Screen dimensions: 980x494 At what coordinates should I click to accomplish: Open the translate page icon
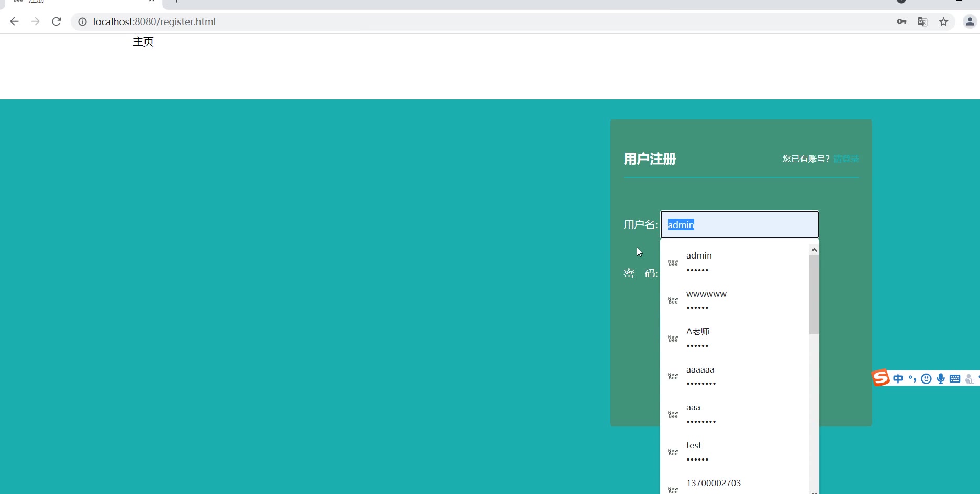point(922,21)
